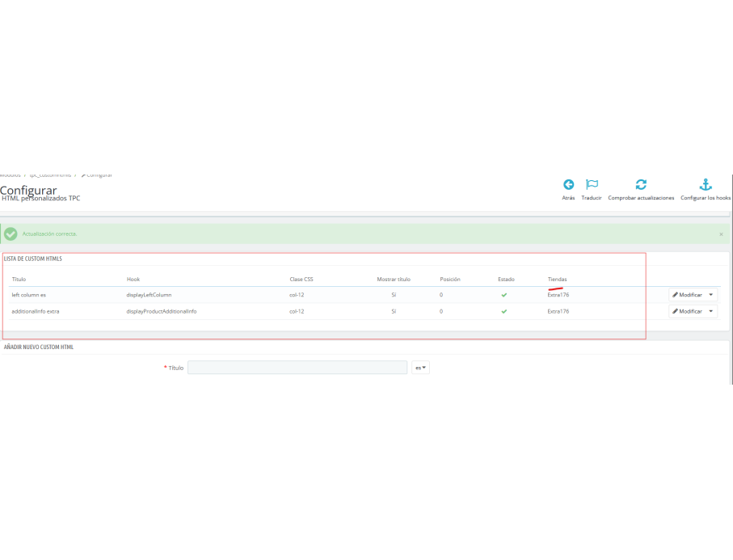
Task: Click the left column es title cell
Action: pyautogui.click(x=28, y=295)
